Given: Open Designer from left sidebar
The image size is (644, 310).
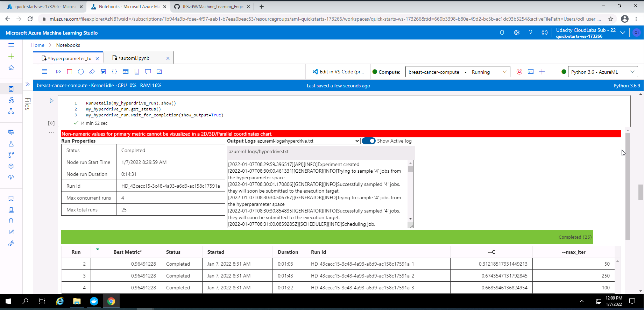Looking at the screenshot, I should point(11,111).
